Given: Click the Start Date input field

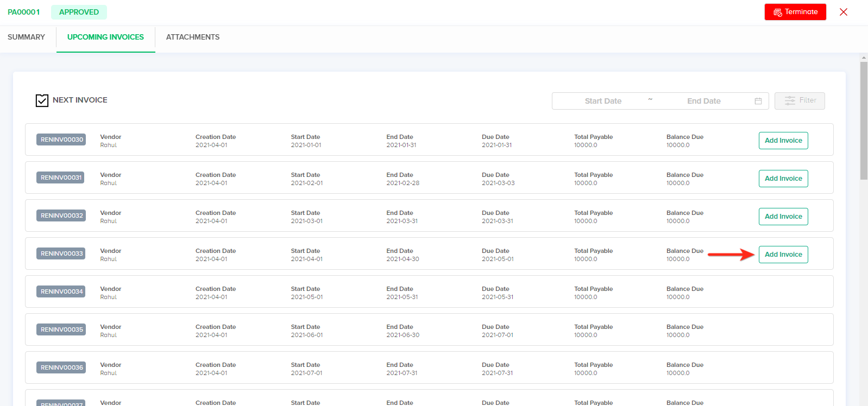Looking at the screenshot, I should (x=603, y=101).
